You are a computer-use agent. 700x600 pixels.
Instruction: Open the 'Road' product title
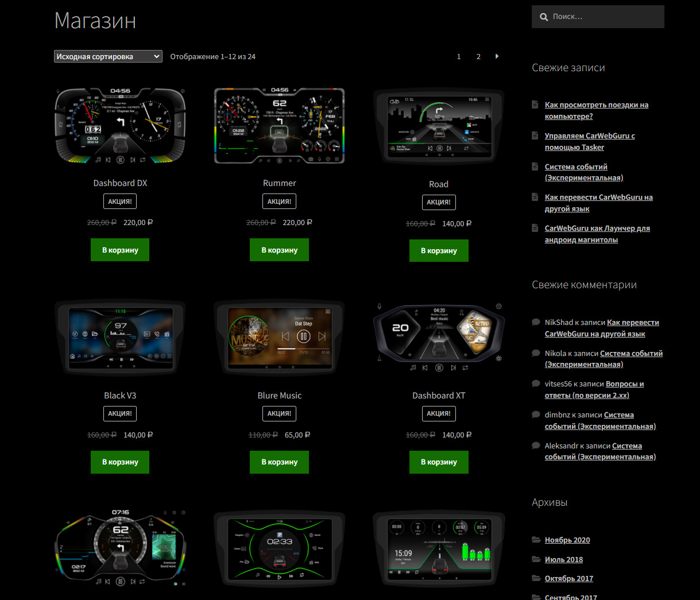(439, 184)
